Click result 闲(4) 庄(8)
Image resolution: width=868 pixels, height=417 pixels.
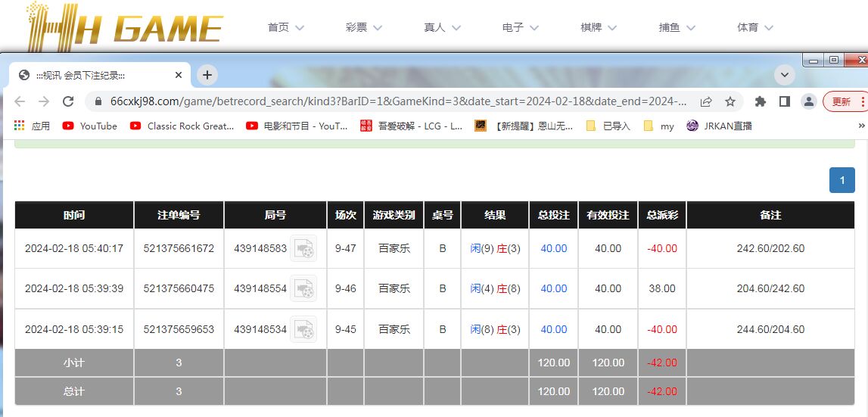point(495,288)
